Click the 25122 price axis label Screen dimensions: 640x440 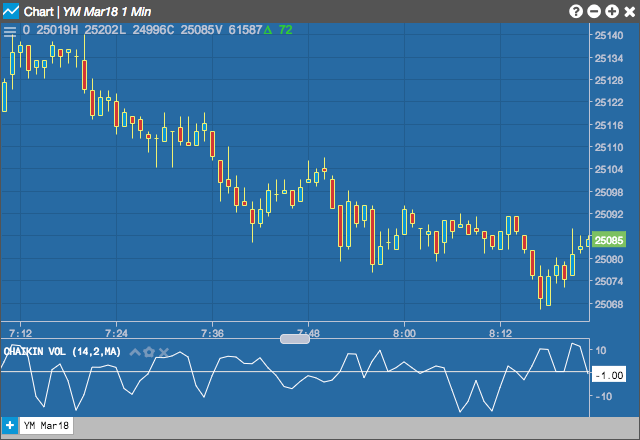(609, 102)
